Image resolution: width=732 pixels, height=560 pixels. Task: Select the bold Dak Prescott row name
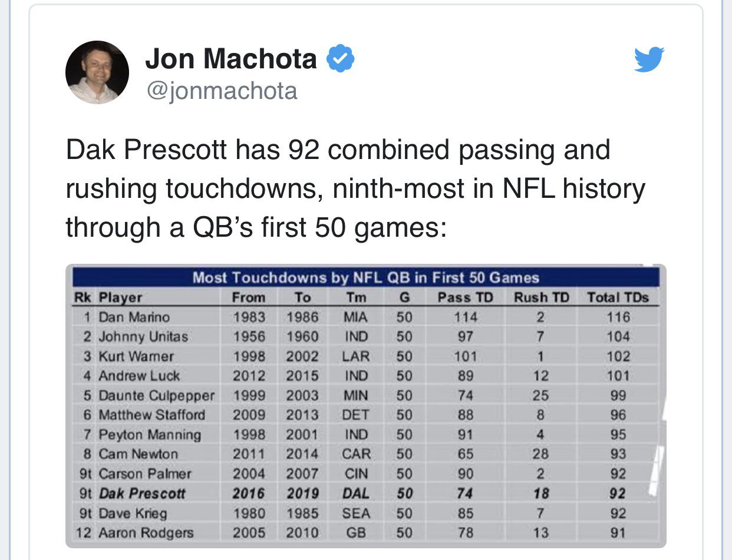tap(141, 493)
